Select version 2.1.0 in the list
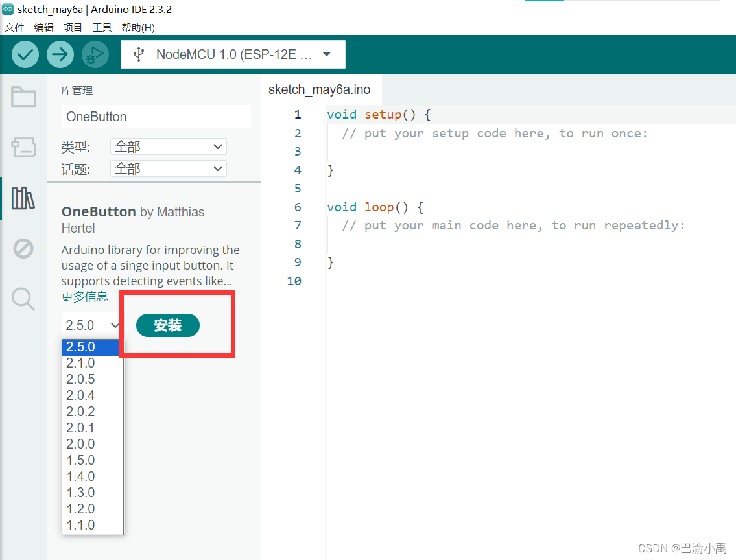The image size is (736, 560). (x=92, y=363)
